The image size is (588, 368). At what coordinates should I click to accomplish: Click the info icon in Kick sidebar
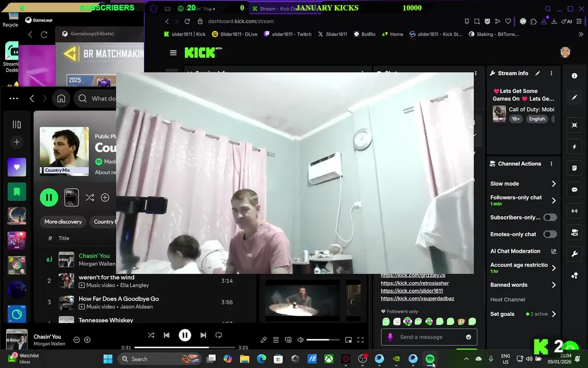[574, 76]
